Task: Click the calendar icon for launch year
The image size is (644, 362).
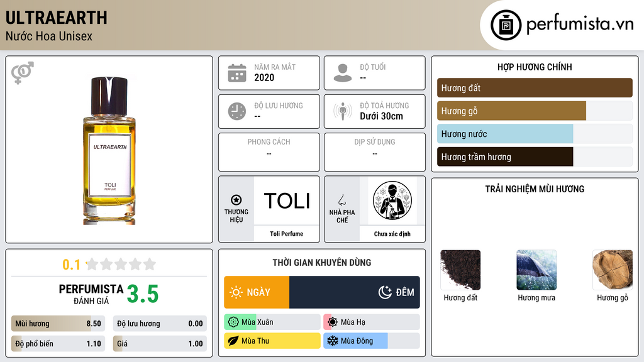Action: (237, 73)
